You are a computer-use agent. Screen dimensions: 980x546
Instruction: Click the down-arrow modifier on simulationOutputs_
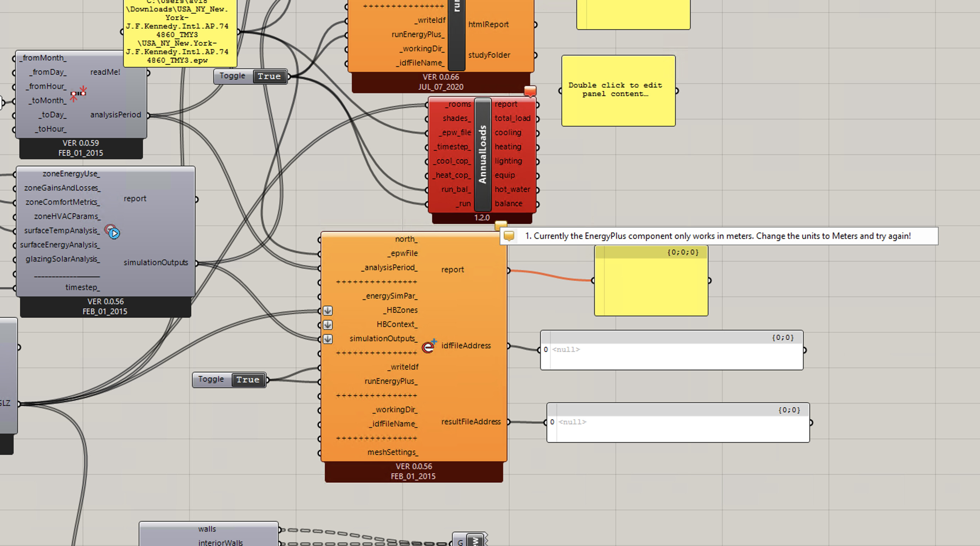(x=328, y=339)
